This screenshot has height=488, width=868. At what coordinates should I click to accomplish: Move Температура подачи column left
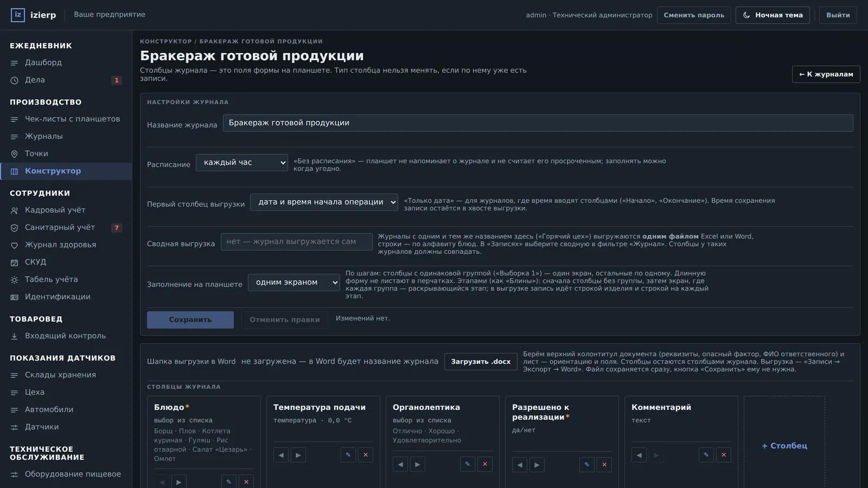coord(281,455)
